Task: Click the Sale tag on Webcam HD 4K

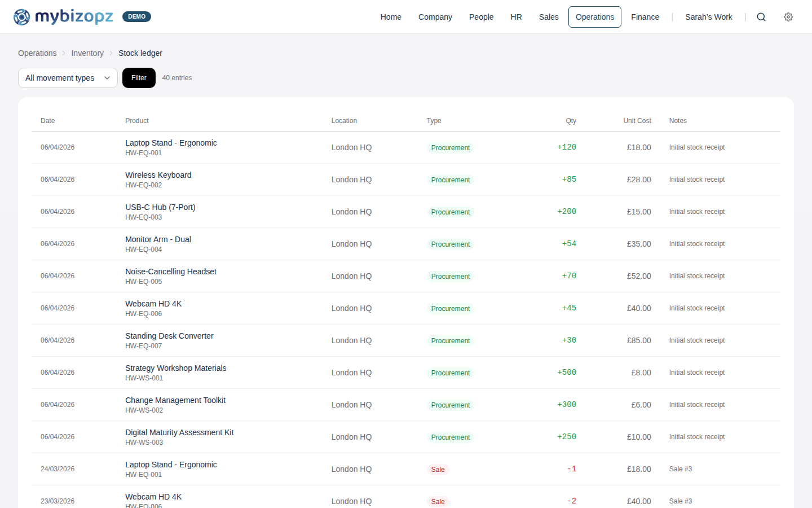Action: pos(438,501)
